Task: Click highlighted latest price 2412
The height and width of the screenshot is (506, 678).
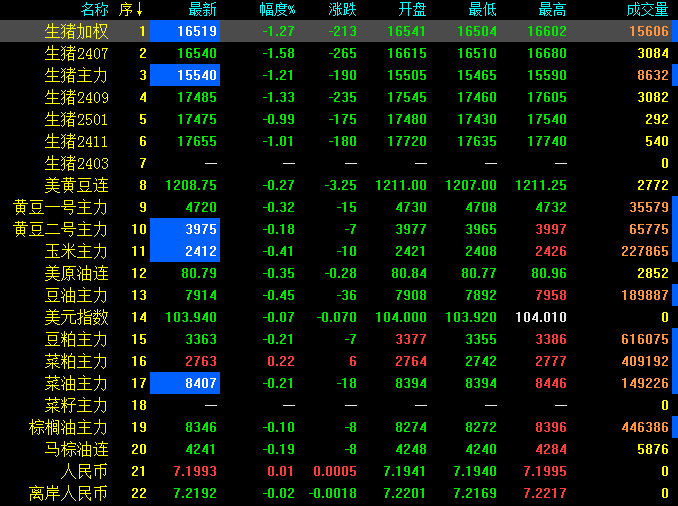Action: coord(185,251)
